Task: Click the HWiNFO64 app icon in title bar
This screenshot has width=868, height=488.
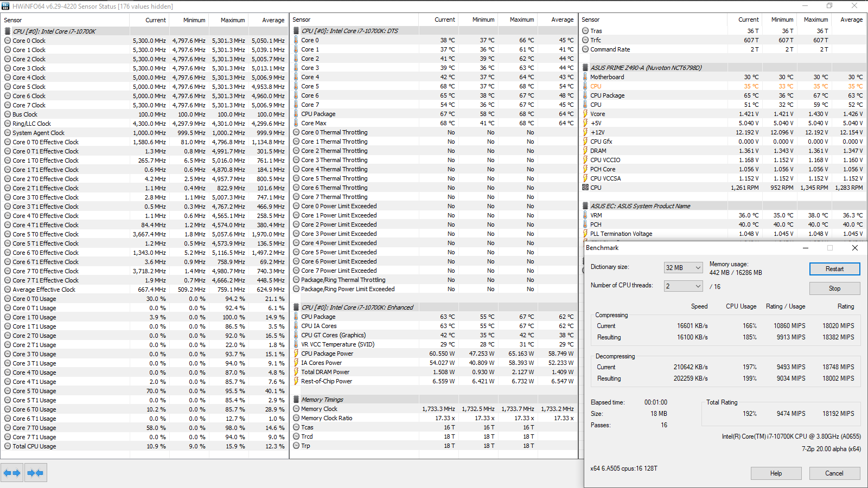Action: tap(6, 6)
